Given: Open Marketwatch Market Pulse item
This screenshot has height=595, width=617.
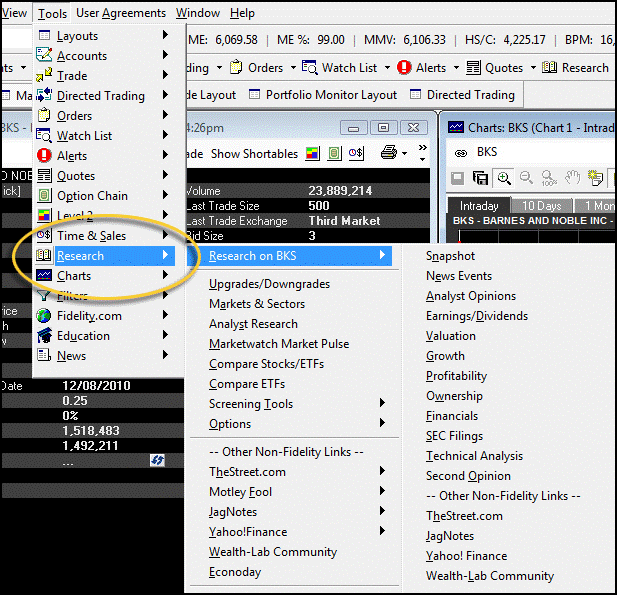Looking at the screenshot, I should [x=279, y=344].
